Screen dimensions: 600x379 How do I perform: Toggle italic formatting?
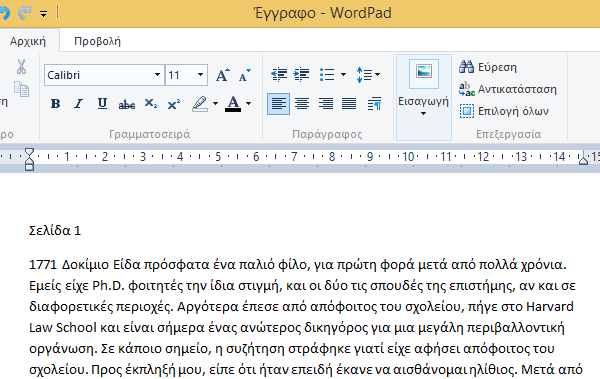point(78,104)
